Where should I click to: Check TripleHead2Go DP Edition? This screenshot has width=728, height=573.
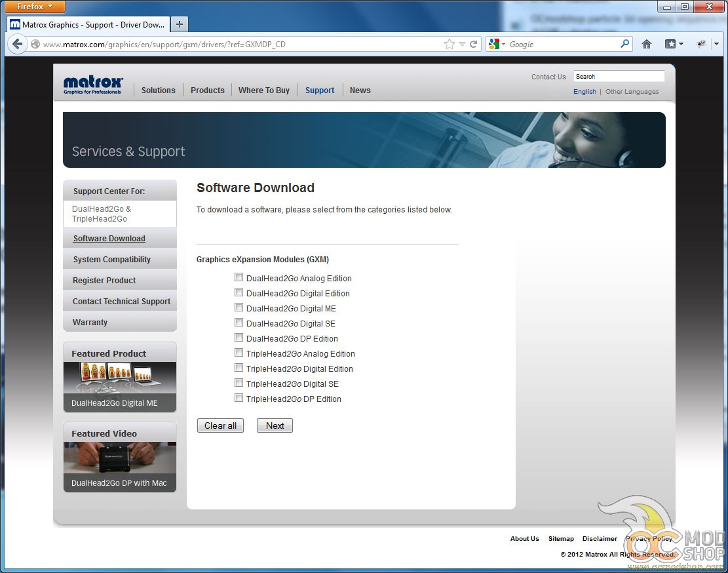point(239,398)
